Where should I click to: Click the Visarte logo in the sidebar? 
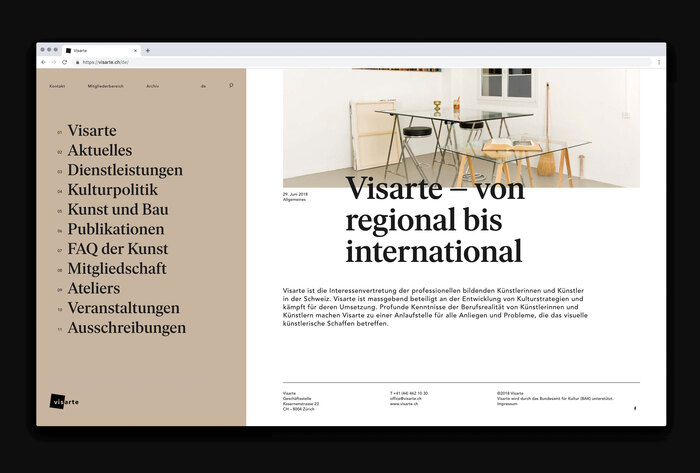coord(64,402)
